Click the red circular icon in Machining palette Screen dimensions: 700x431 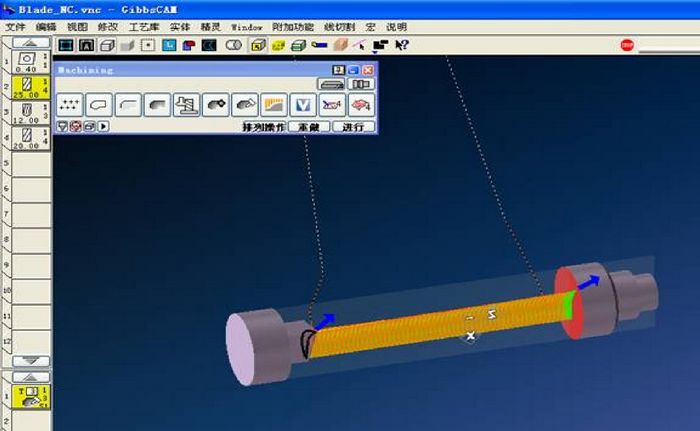(75, 127)
